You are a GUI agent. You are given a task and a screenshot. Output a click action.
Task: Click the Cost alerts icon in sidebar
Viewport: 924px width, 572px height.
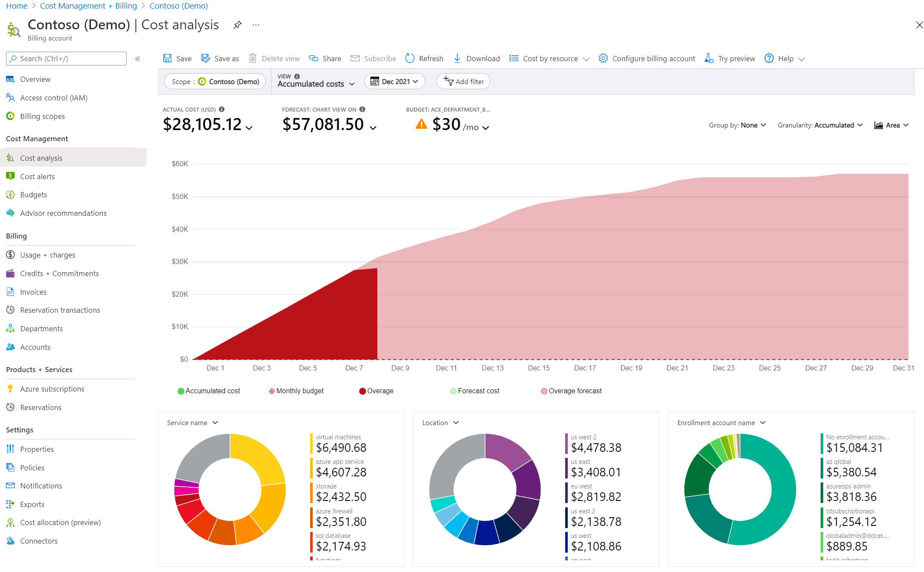click(10, 175)
